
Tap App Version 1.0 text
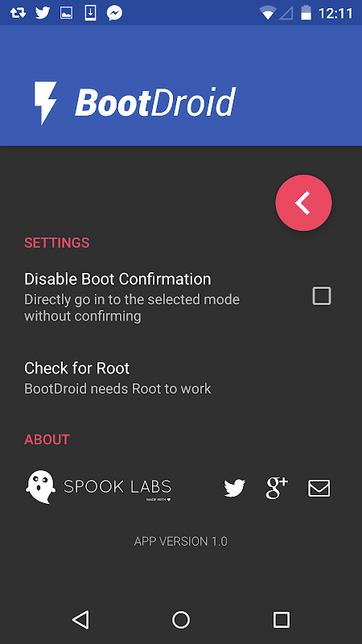181,541
